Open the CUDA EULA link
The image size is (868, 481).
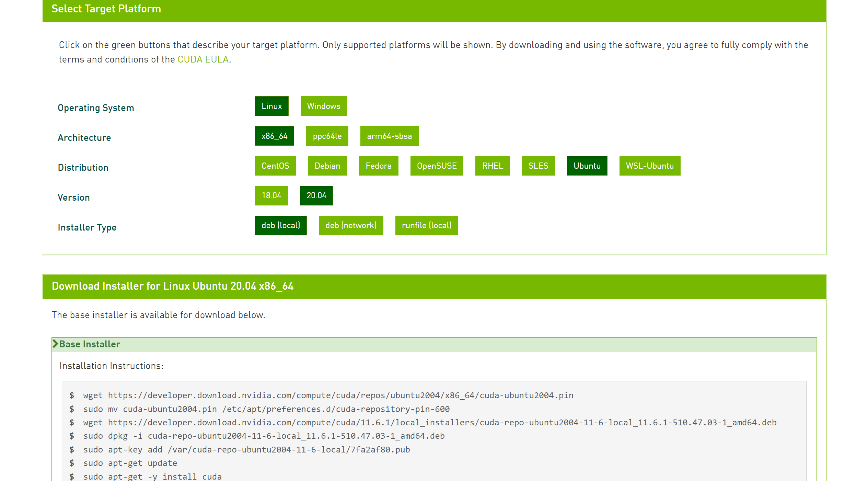(x=203, y=59)
